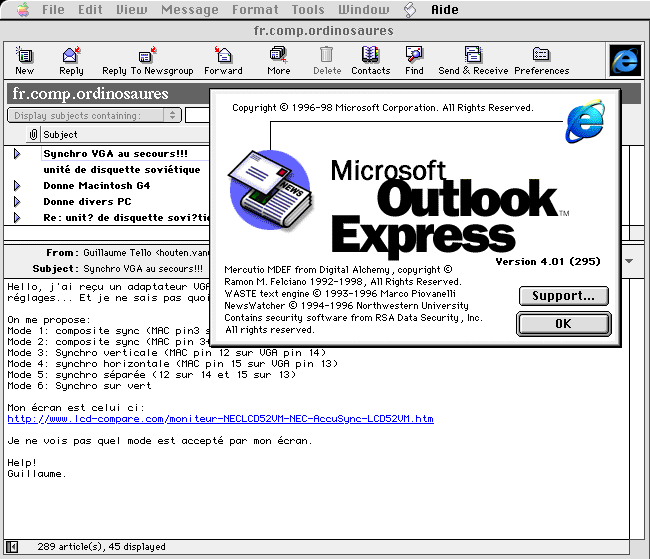Expand the Donne divers PC thread
Image resolution: width=650 pixels, height=559 pixels.
point(17,202)
